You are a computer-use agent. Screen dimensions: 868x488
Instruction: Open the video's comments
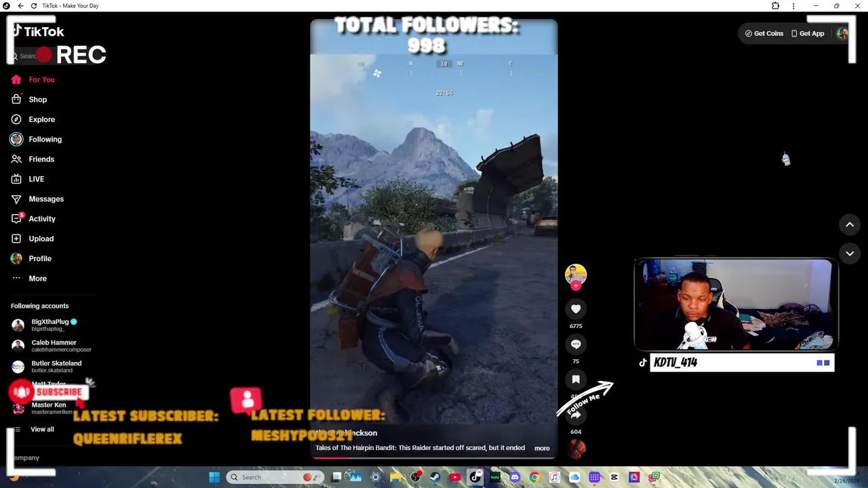point(576,344)
